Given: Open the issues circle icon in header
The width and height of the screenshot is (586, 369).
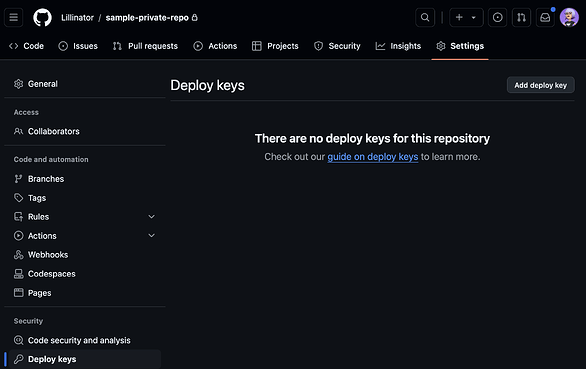Looking at the screenshot, I should point(497,18).
